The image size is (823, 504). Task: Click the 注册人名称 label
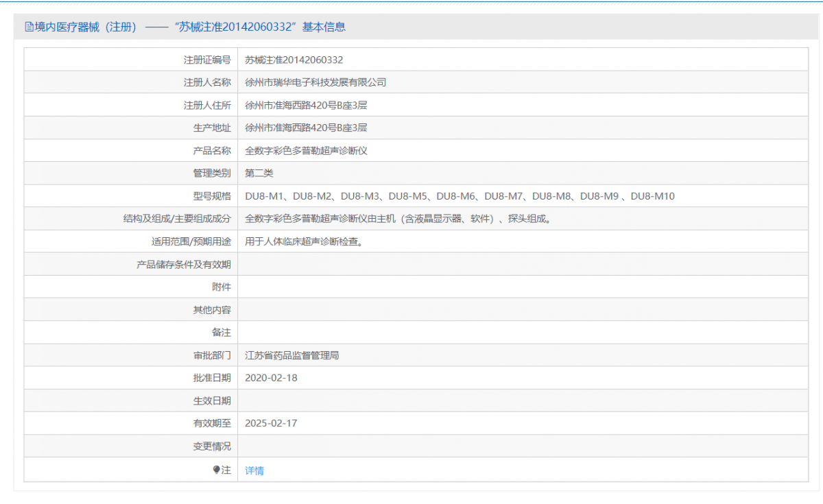[207, 82]
